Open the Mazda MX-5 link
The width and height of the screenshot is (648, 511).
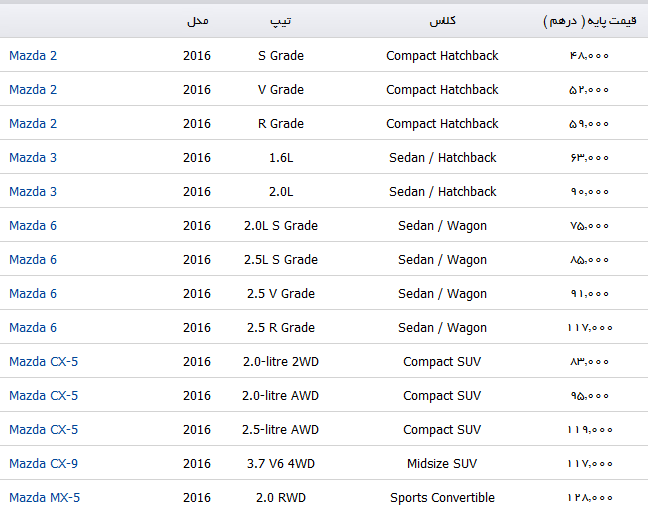point(45,497)
